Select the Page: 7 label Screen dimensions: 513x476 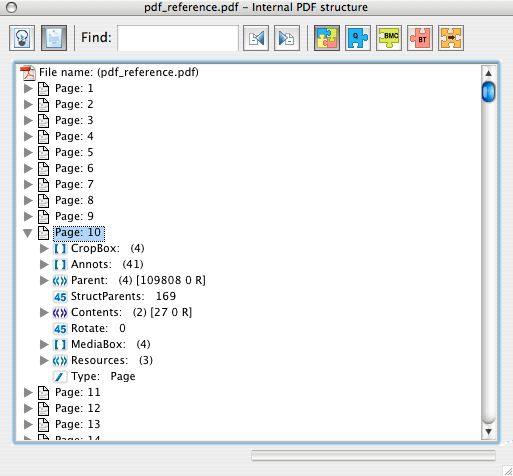[x=74, y=184]
